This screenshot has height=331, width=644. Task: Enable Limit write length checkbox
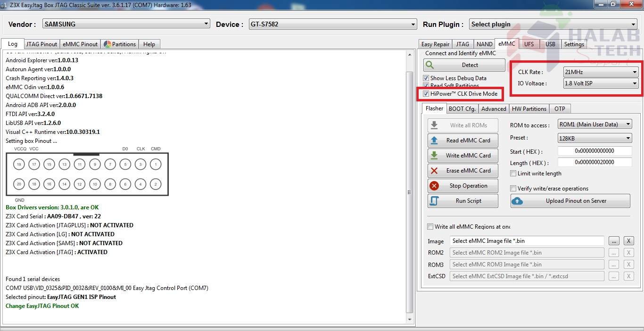pos(513,174)
